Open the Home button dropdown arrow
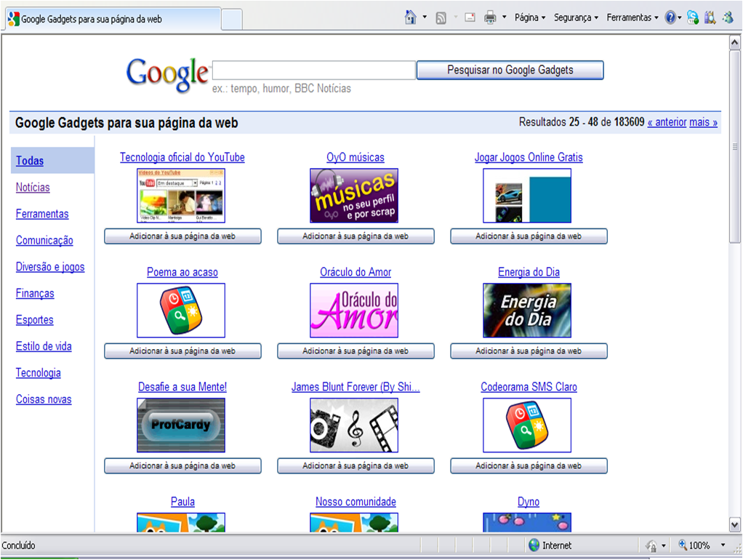The image size is (743, 560). pyautogui.click(x=425, y=17)
